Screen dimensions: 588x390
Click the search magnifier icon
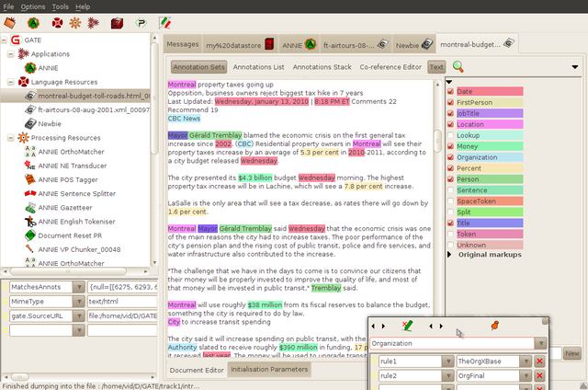click(x=458, y=67)
